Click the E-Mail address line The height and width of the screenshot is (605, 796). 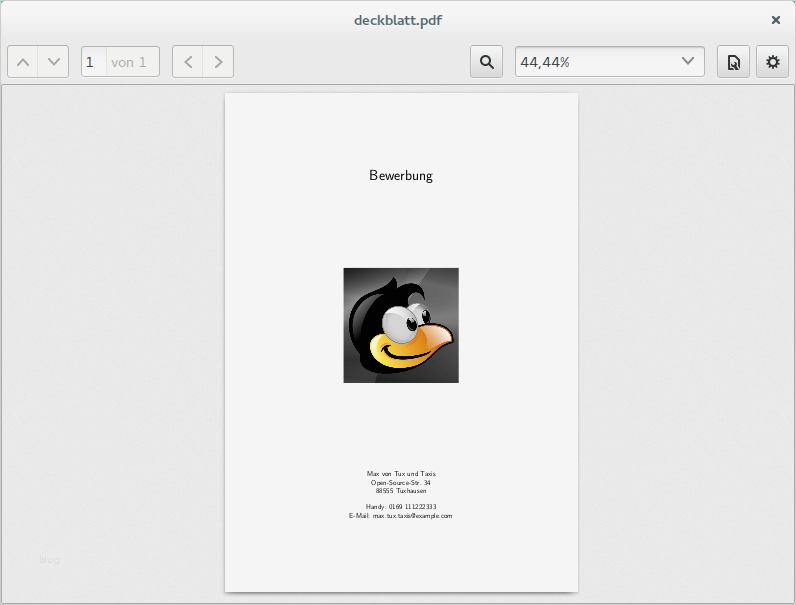[401, 516]
